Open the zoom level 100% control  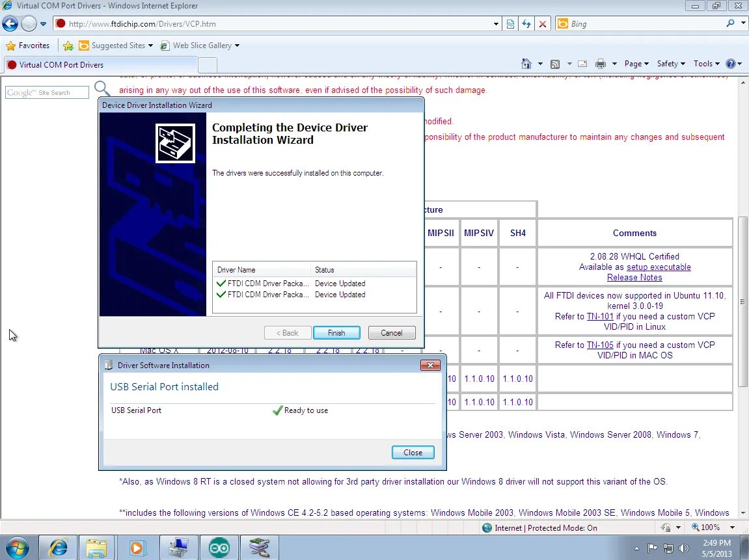(x=706, y=527)
